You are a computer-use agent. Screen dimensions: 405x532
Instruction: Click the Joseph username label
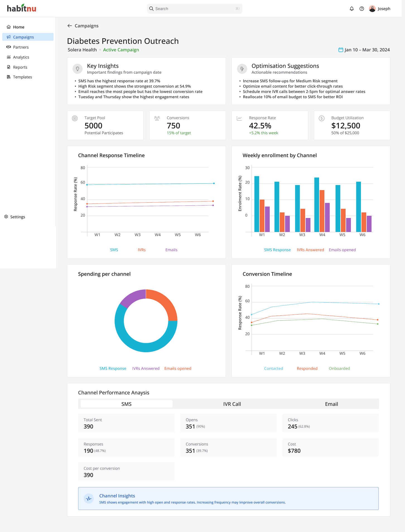tap(384, 9)
